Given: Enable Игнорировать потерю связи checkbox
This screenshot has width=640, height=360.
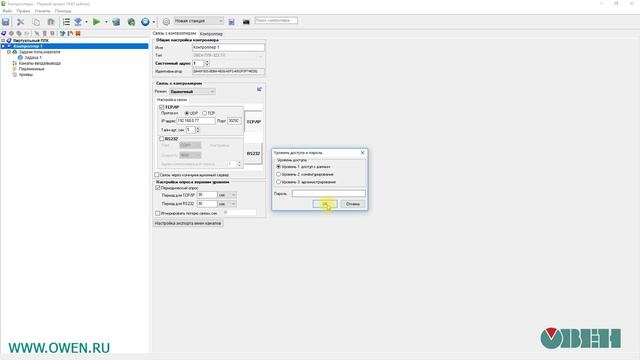Looking at the screenshot, I should [x=158, y=213].
